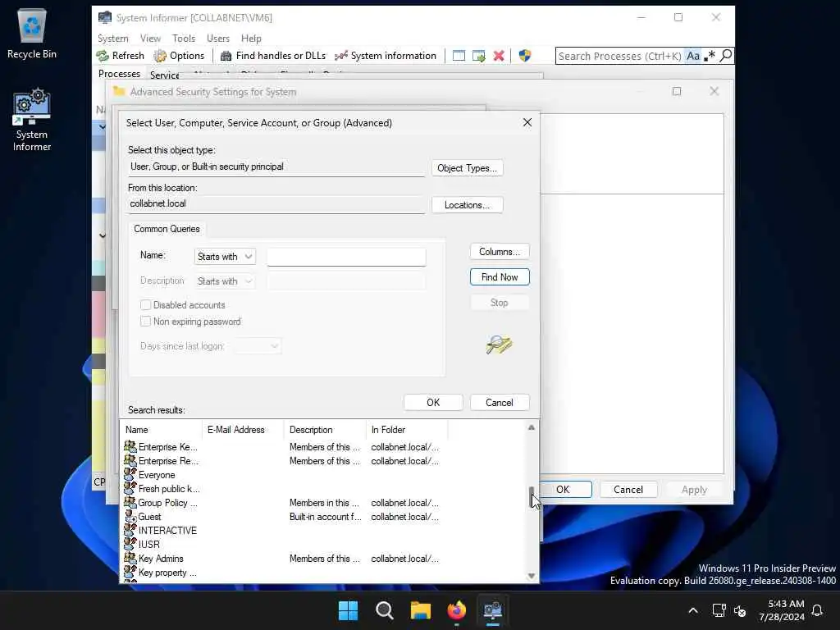Viewport: 840px width, 630px height.
Task: Open taskbar clock showing 5:43 AM
Action: (x=782, y=610)
